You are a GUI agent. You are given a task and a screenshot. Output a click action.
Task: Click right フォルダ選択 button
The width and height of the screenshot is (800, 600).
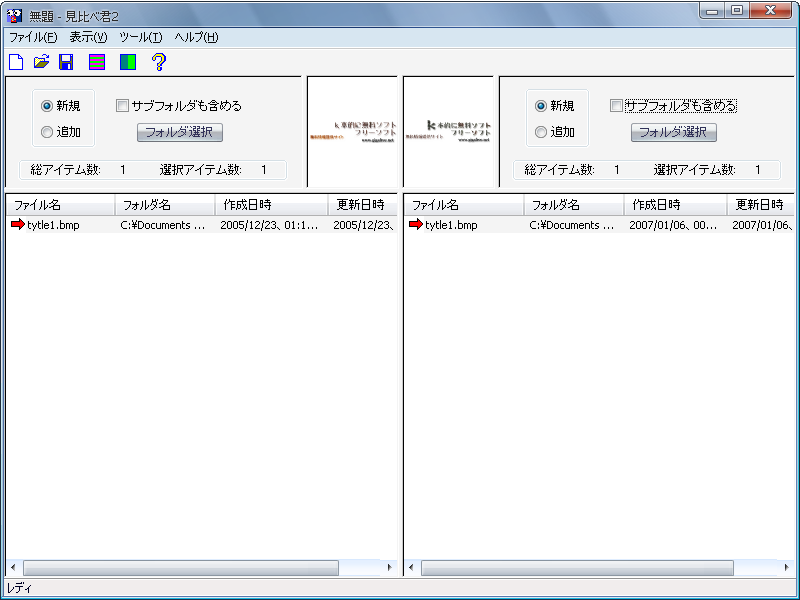click(673, 133)
